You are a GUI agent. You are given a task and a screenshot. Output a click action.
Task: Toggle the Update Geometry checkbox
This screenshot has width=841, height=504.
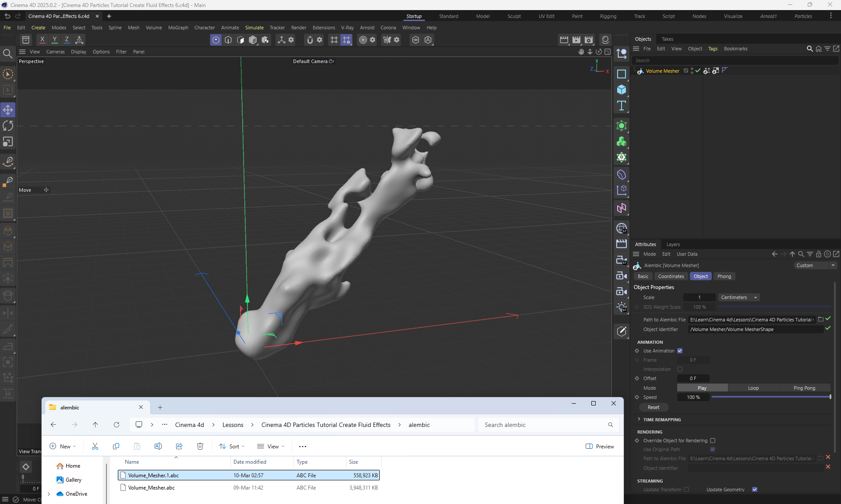[x=755, y=490]
